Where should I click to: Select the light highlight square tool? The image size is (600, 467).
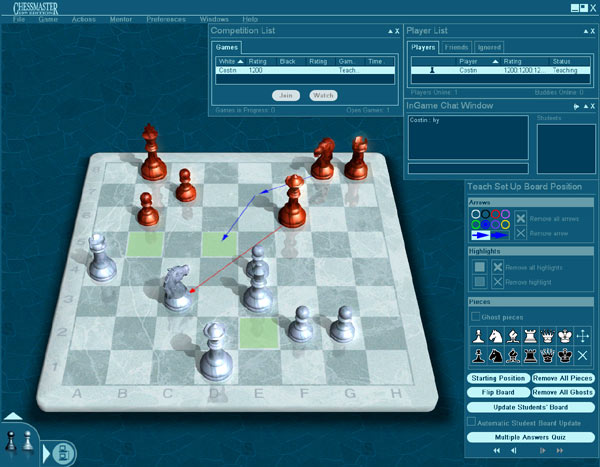tap(479, 267)
